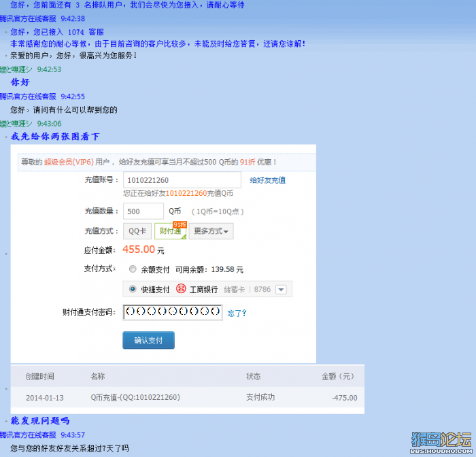Select the 余额支付 radio button

[133, 269]
